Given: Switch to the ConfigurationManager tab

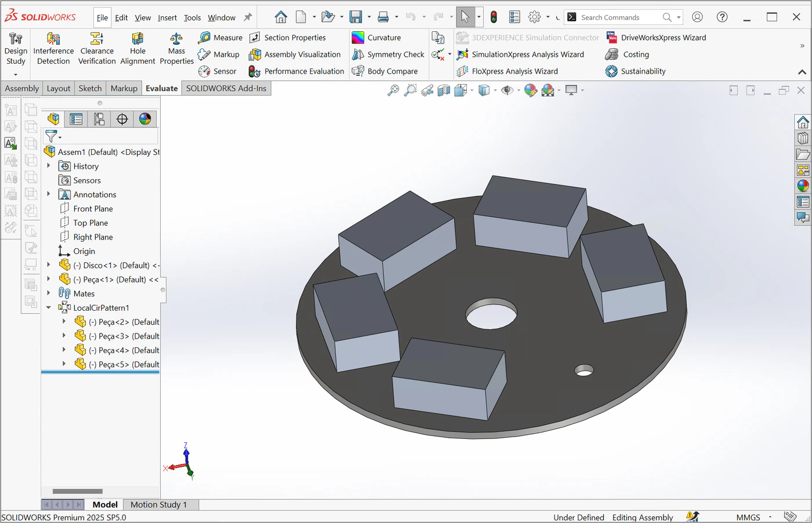Looking at the screenshot, I should 99,119.
